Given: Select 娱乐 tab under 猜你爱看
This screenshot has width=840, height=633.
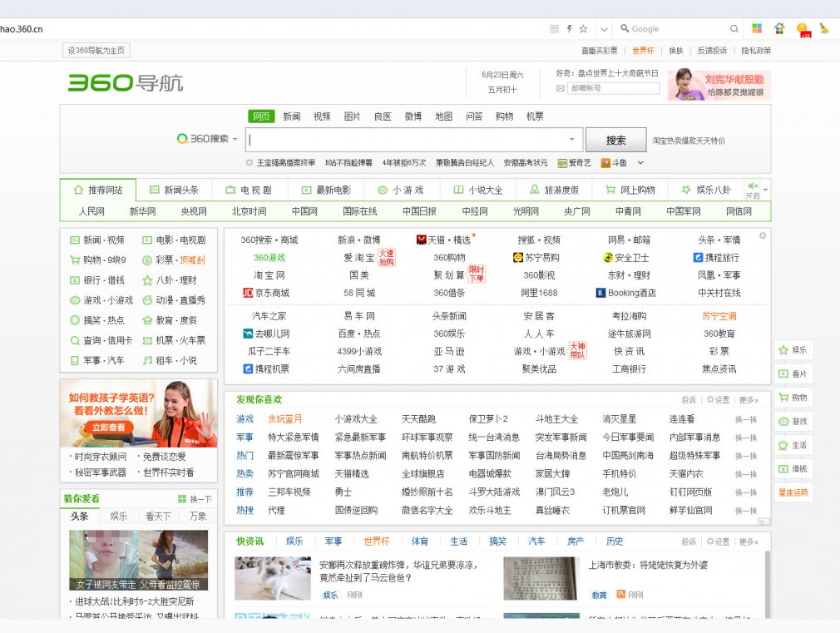Looking at the screenshot, I should click(118, 516).
